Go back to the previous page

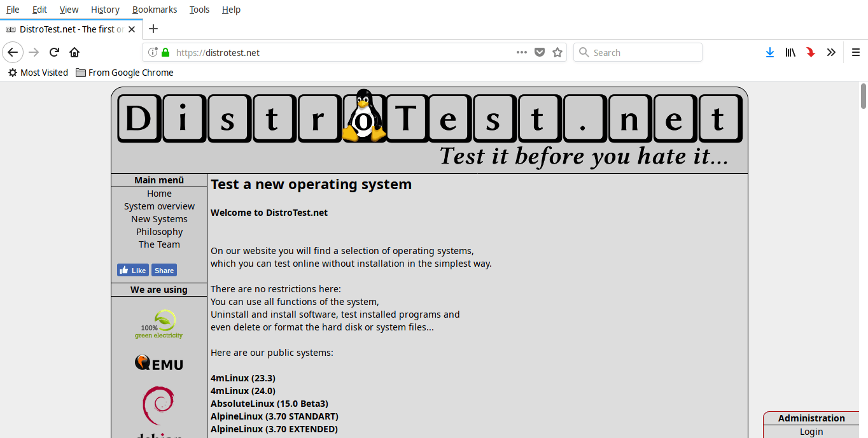click(13, 52)
